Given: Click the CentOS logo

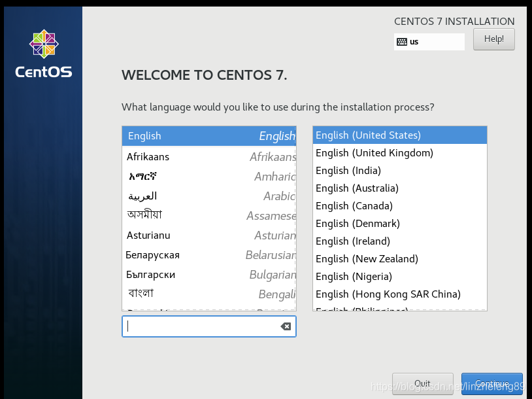Looking at the screenshot, I should [x=44, y=54].
